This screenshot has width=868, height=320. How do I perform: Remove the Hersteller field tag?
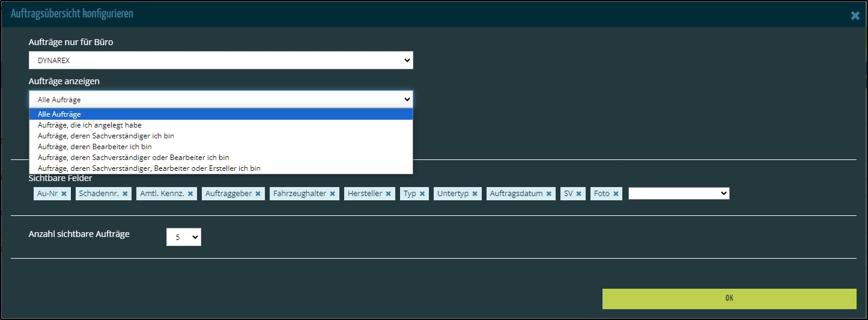click(388, 194)
